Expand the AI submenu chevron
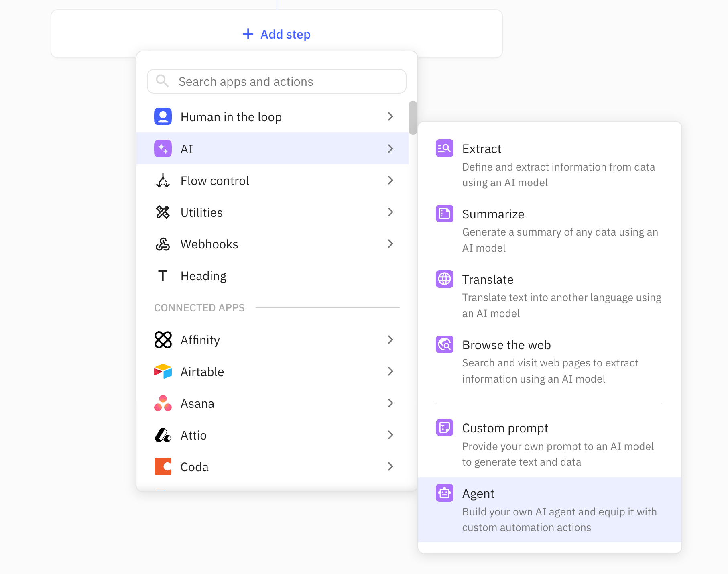 pos(390,149)
